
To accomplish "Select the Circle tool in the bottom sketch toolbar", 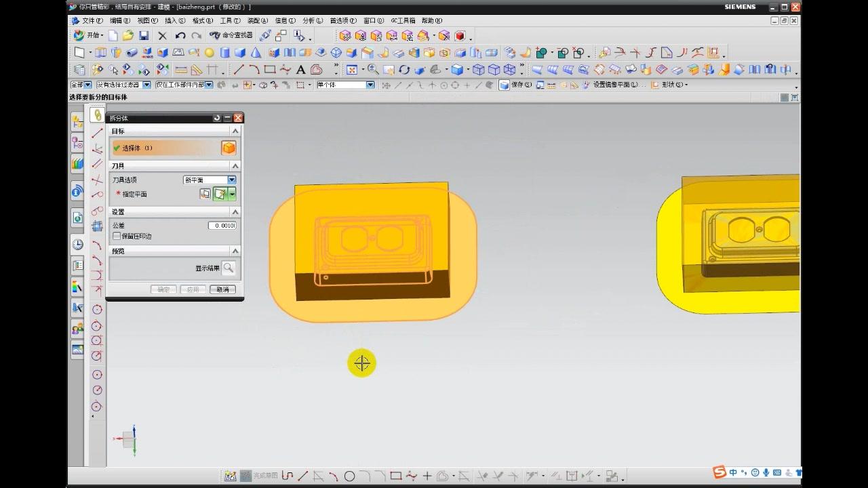I will [351, 476].
